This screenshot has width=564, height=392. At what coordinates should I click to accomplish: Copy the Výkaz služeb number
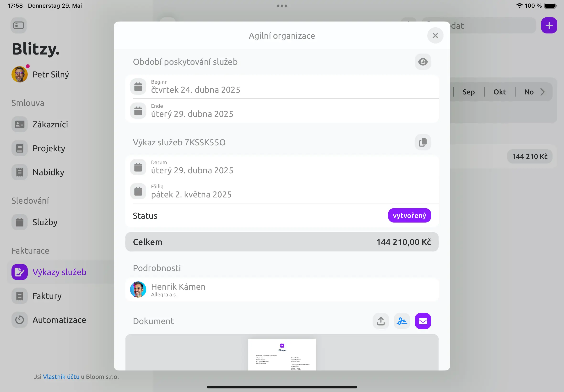423,142
